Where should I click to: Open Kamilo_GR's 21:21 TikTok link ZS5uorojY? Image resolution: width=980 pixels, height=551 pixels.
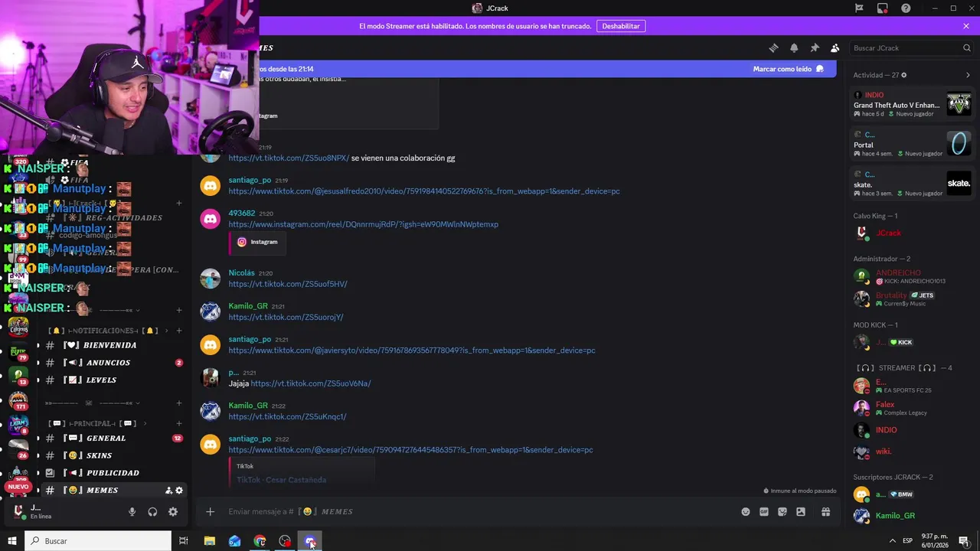coord(286,317)
